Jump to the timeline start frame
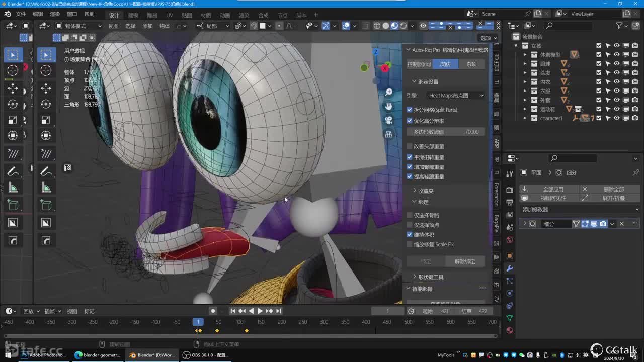 (x=233, y=311)
